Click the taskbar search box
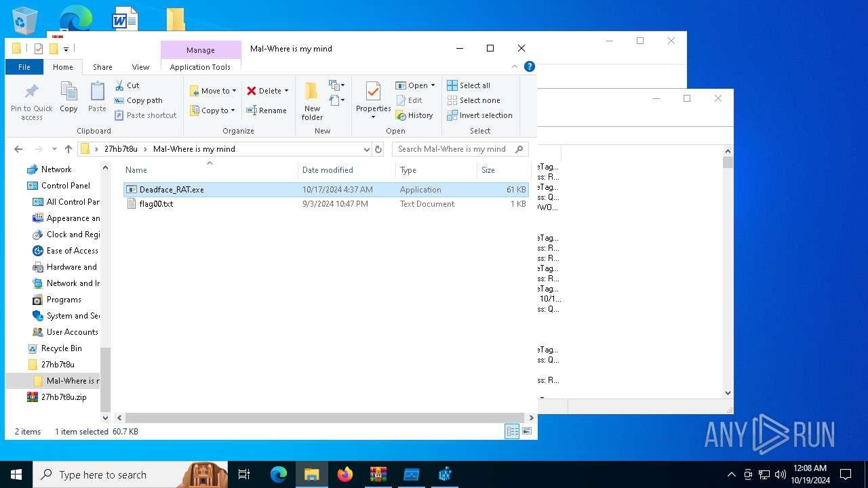 pyautogui.click(x=130, y=474)
